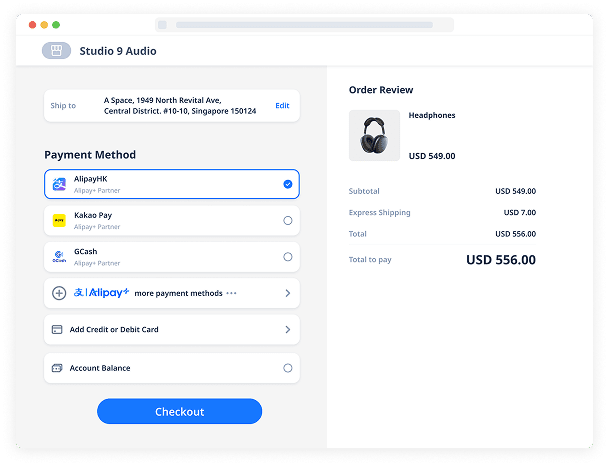Select AlipayHK checked radio button
Screen dimensions: 609x466
pyautogui.click(x=288, y=184)
